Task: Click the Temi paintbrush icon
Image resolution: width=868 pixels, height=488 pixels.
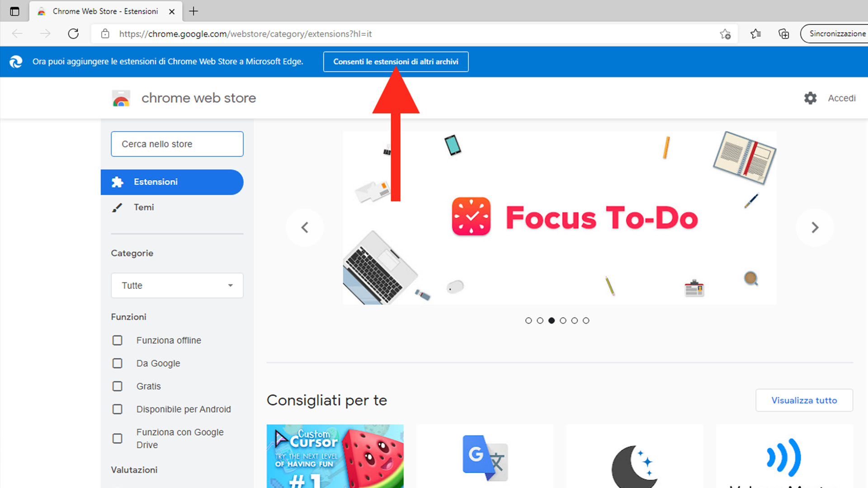Action: 117,207
